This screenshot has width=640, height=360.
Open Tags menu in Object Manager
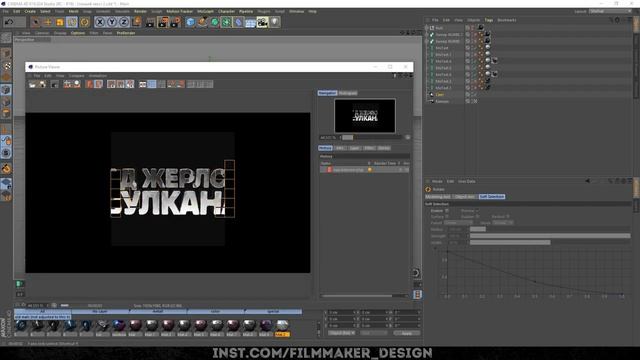coord(489,20)
